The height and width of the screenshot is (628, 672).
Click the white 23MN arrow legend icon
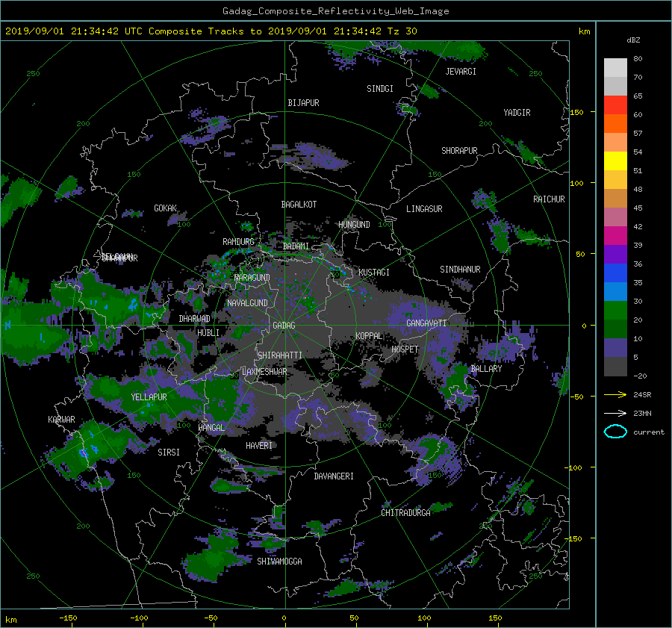(615, 414)
